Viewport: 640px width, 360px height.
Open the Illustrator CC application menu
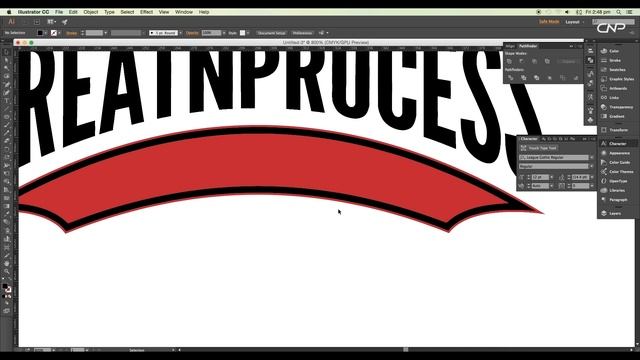coord(33,12)
